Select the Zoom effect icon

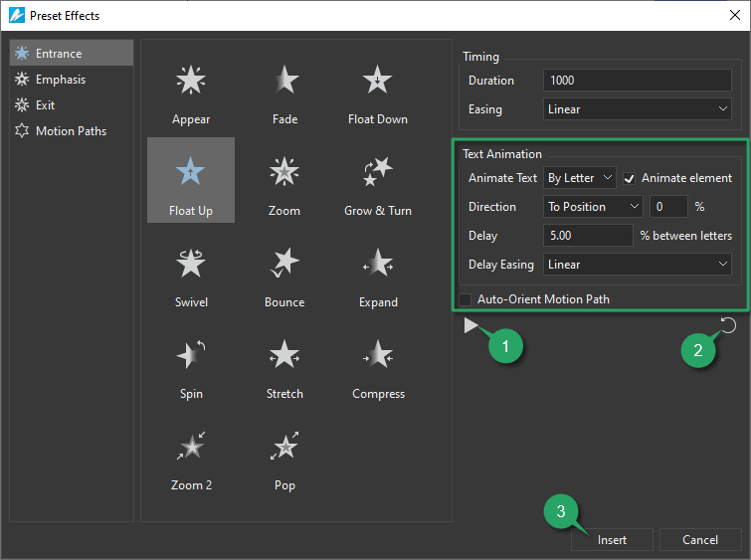pyautogui.click(x=284, y=173)
